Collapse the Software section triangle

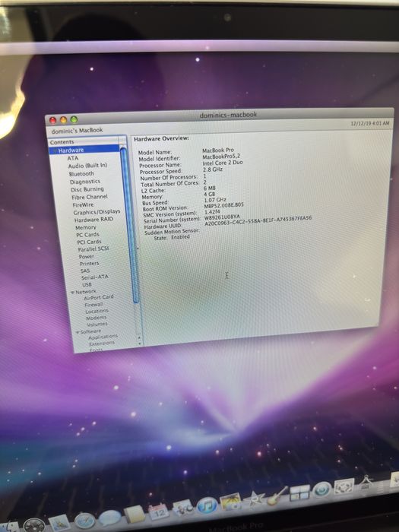click(78, 332)
